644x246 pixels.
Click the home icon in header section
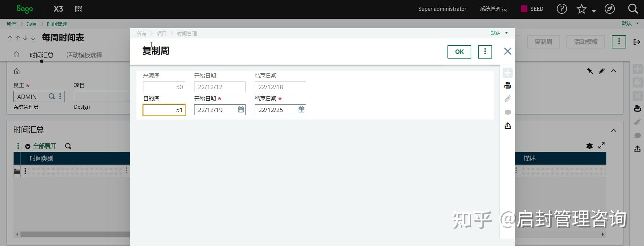[17, 71]
